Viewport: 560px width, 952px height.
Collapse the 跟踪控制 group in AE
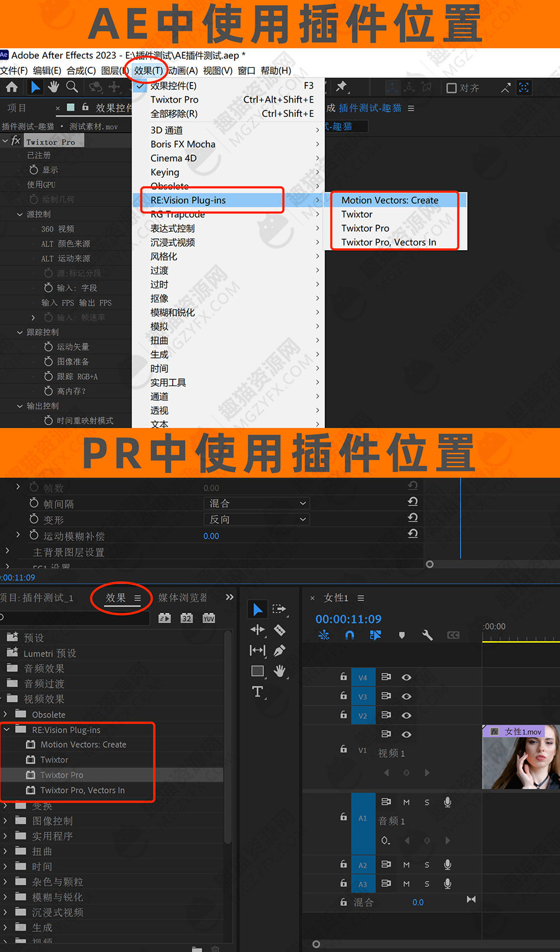(x=19, y=332)
